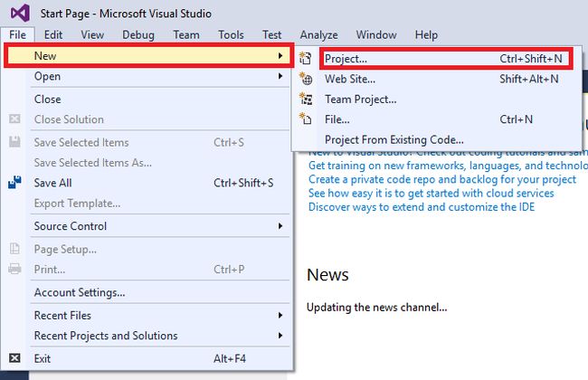Click the Exit icon in File menu
The width and height of the screenshot is (588, 380).
coord(14,358)
